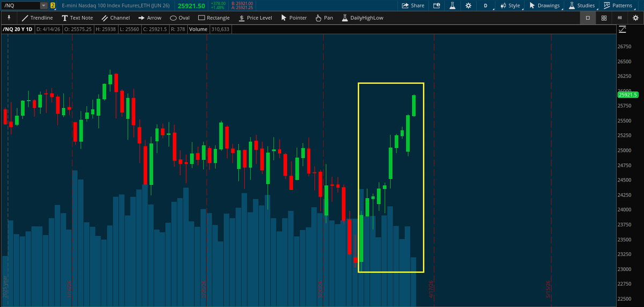The height and width of the screenshot is (307, 644).
Task: Select the Rectangle drawing tool
Action: point(214,18)
